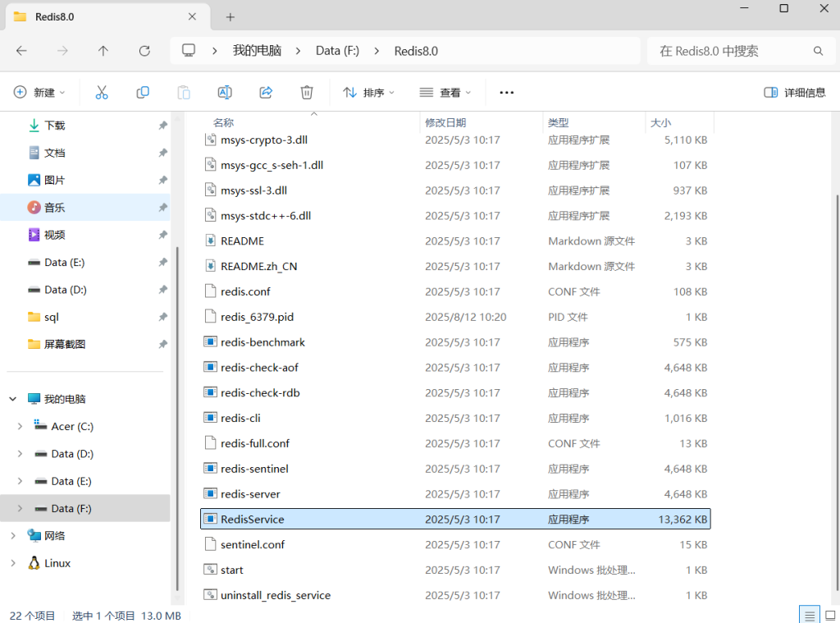Open the more options ellipsis menu
The image size is (840, 623).
tap(506, 93)
